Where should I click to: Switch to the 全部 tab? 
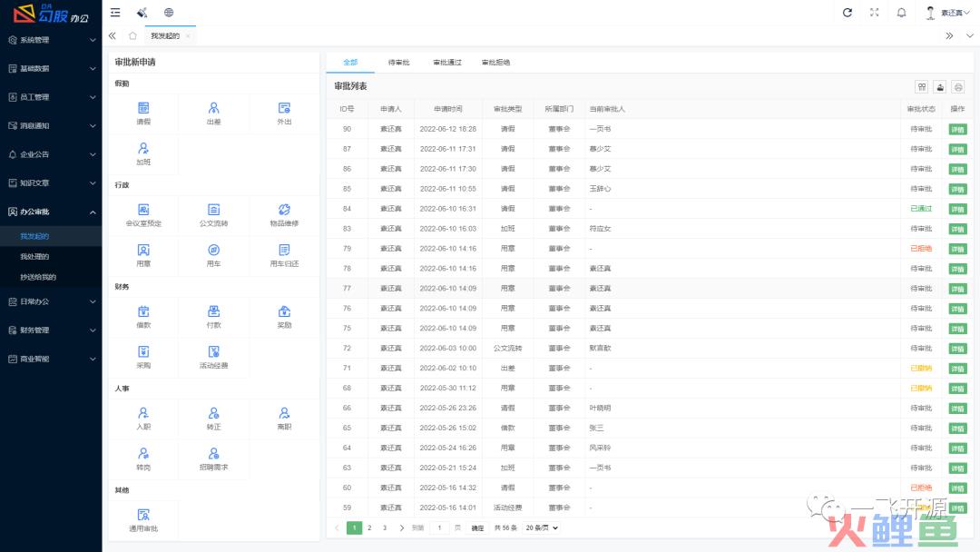(x=350, y=63)
